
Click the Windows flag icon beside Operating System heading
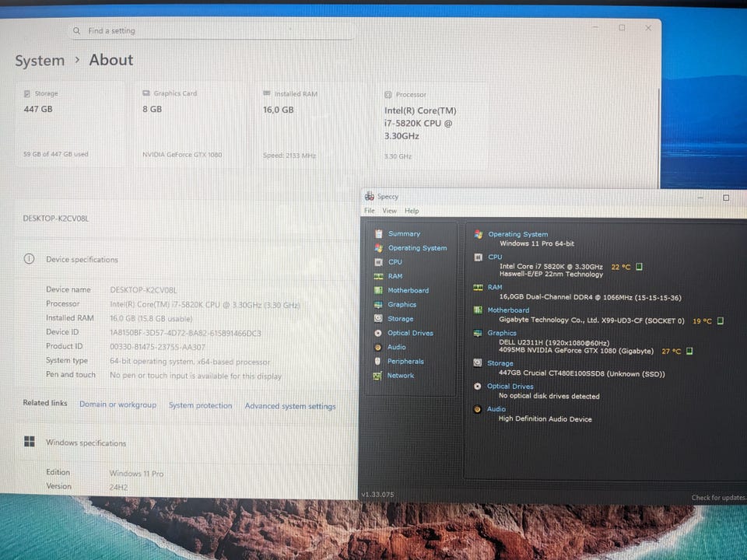click(x=479, y=234)
